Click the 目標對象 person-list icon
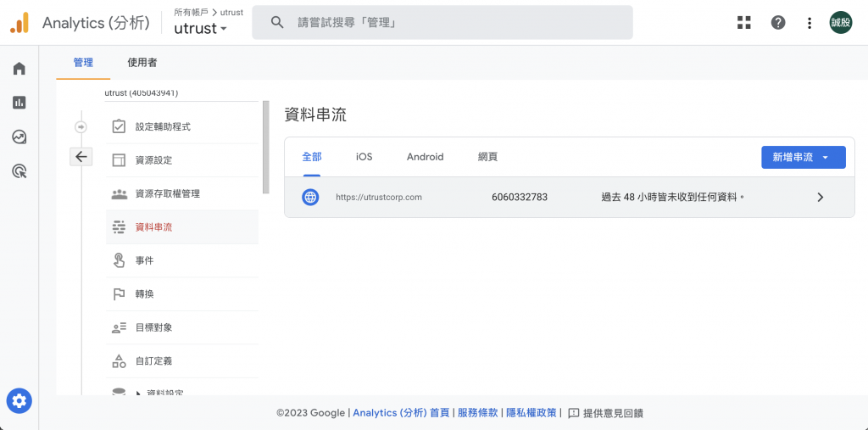Screen dimensions: 868x430 tap(119, 327)
